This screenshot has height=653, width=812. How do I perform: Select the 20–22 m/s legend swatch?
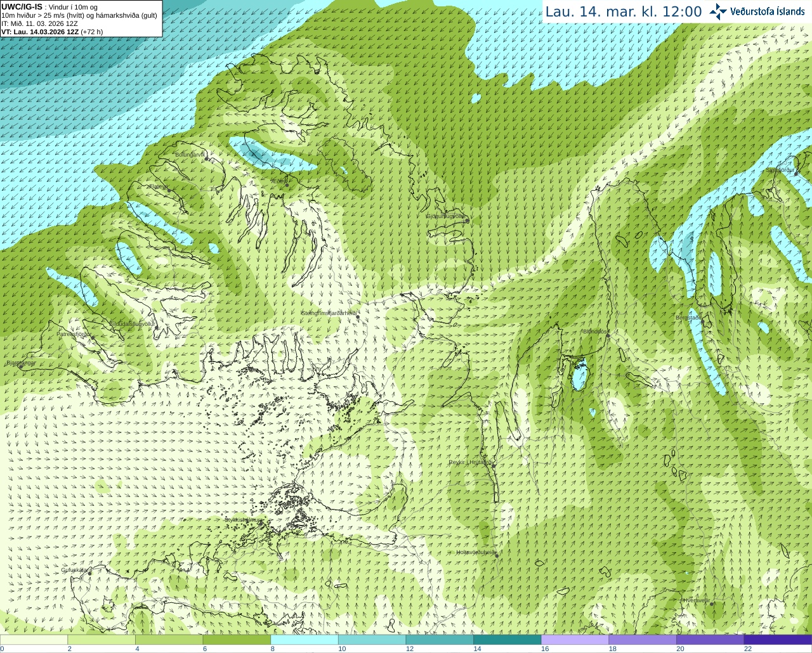point(710,640)
